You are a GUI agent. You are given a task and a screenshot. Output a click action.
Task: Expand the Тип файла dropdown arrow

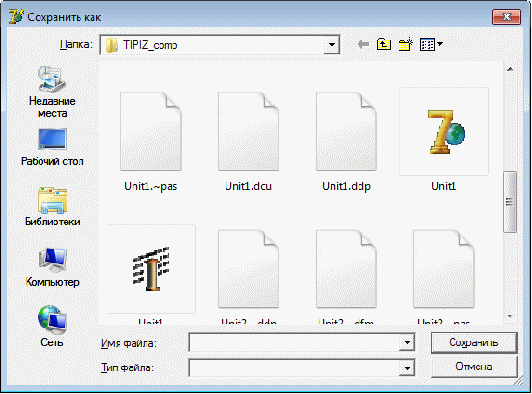pyautogui.click(x=407, y=368)
